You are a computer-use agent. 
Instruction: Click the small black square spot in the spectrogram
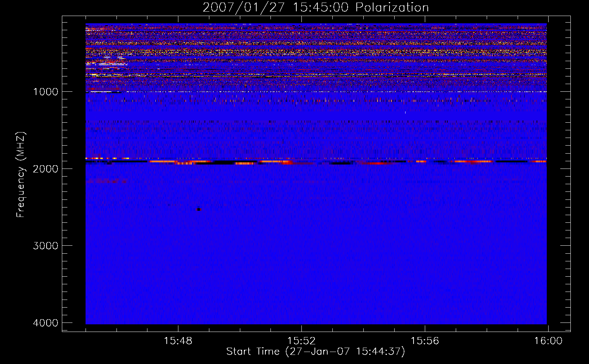[198, 209]
